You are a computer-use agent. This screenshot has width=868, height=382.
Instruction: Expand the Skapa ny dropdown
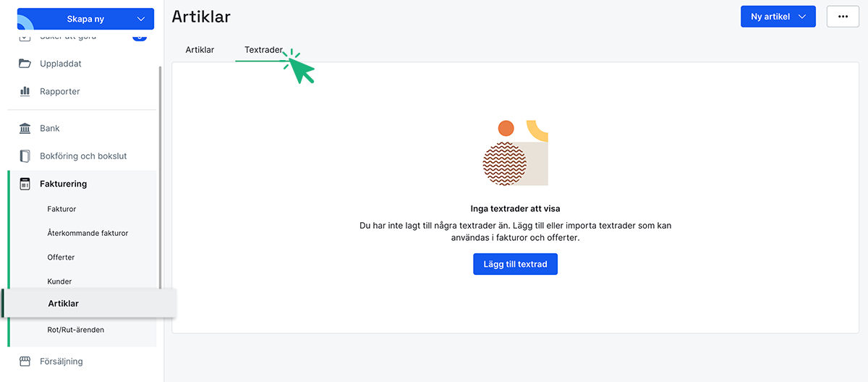140,19
